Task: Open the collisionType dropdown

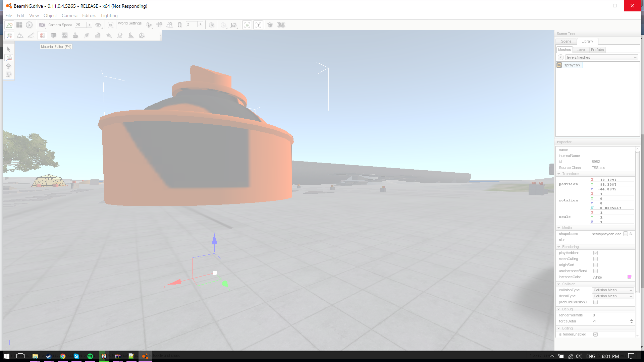Action: coord(612,290)
